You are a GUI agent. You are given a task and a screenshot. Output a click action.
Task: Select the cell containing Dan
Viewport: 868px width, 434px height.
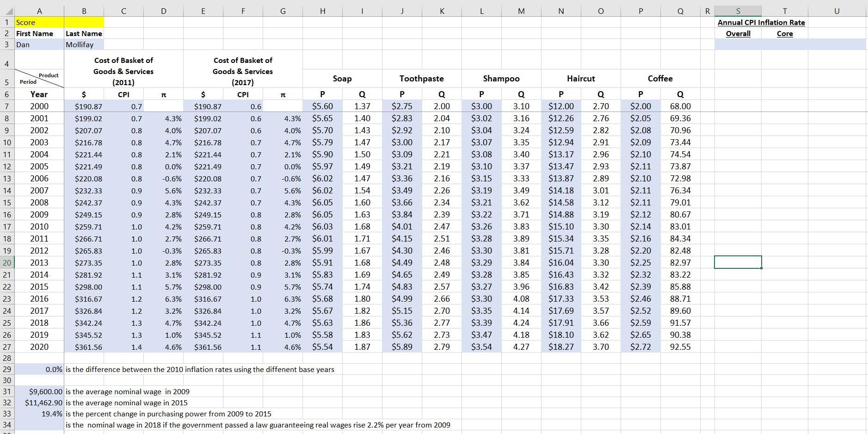coord(39,44)
